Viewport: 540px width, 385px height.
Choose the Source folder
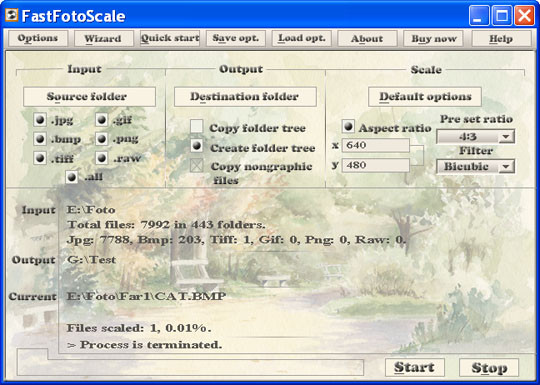click(89, 97)
